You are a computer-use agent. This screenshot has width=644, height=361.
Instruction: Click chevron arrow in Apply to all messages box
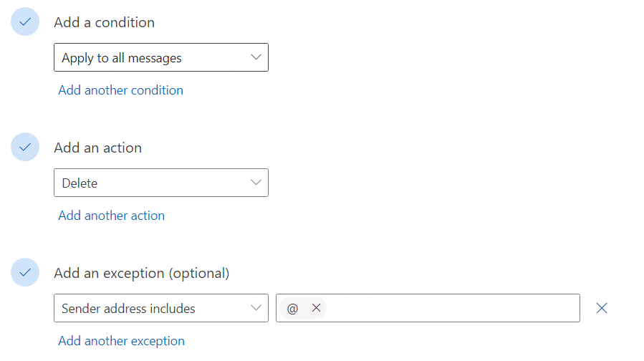tap(256, 57)
